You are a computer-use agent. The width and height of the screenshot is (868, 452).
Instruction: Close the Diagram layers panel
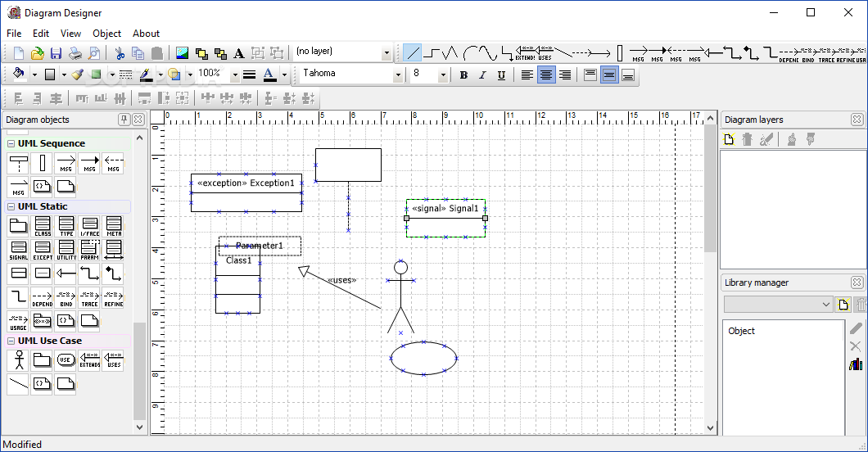coord(857,119)
